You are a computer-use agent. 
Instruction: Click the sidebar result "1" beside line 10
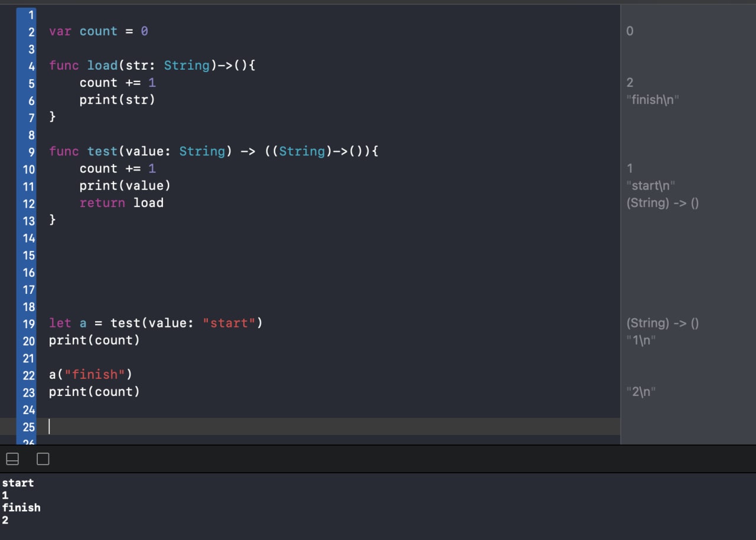pyautogui.click(x=630, y=168)
